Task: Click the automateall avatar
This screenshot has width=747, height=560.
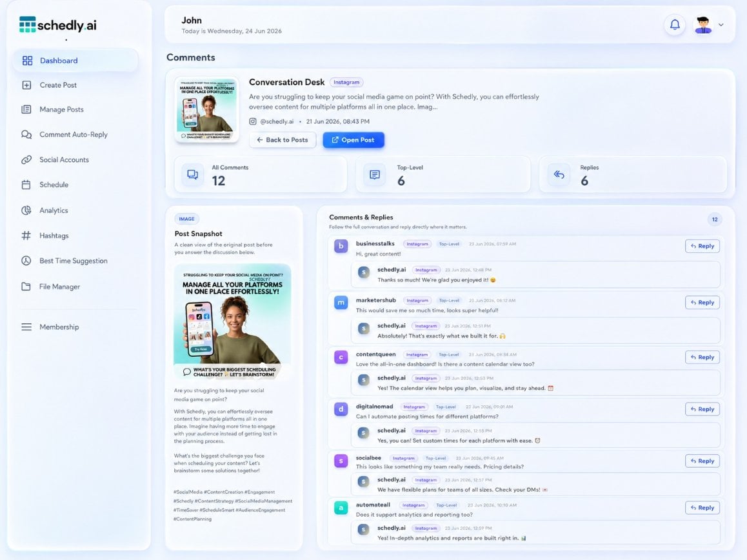Action: click(x=341, y=508)
